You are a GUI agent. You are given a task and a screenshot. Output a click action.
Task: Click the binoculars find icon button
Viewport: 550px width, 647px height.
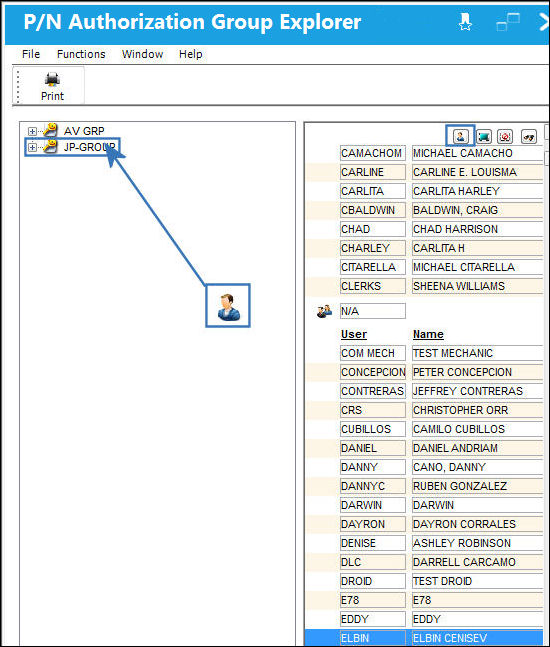click(x=529, y=136)
